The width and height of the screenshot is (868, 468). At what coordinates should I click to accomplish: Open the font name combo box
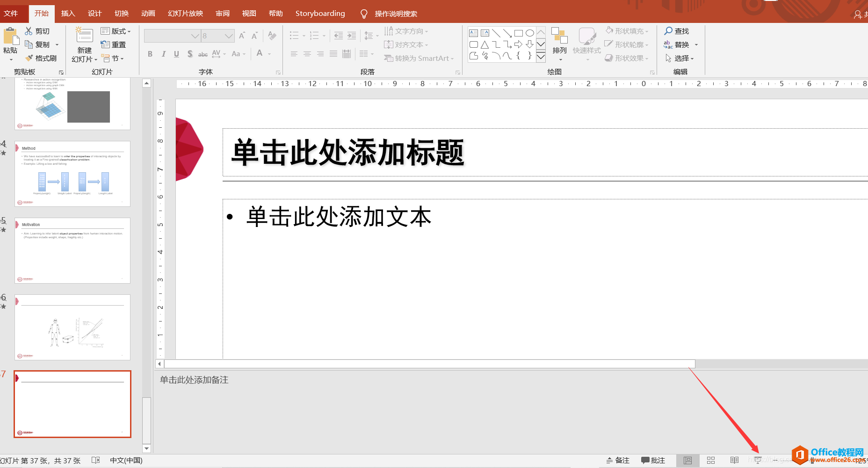[172, 36]
